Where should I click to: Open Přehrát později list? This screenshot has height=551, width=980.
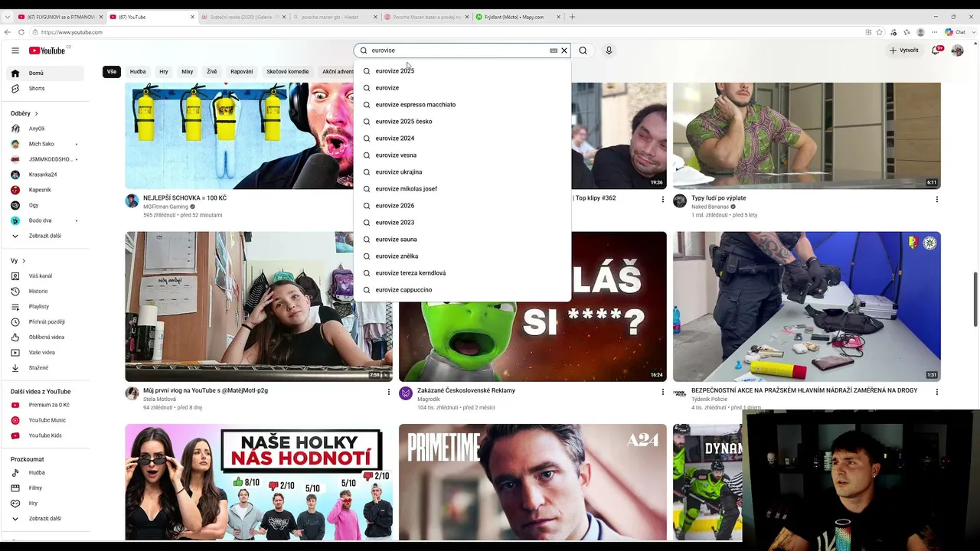tap(46, 322)
